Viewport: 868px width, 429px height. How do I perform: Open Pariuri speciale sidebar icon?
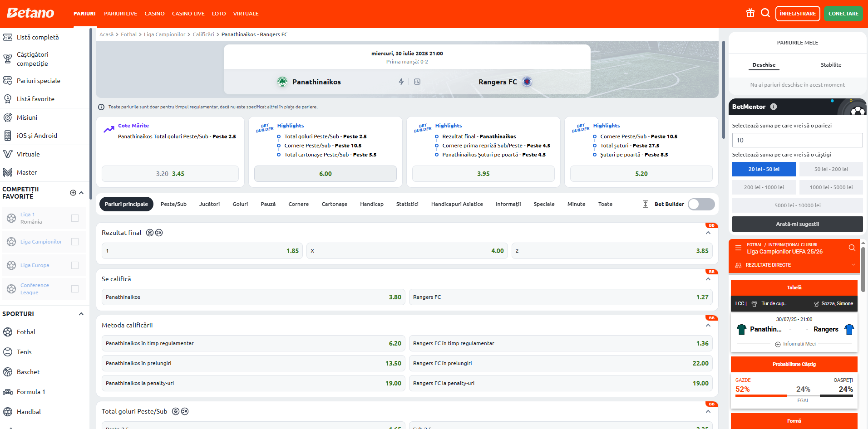(x=8, y=81)
